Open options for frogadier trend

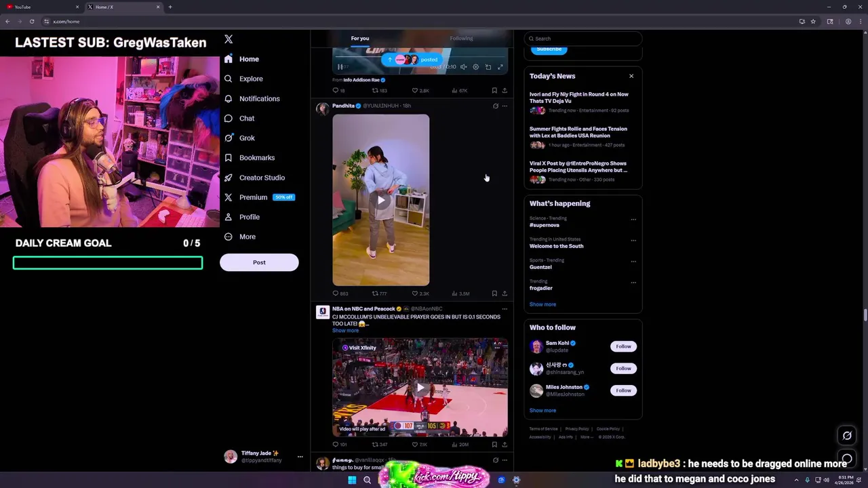(633, 283)
